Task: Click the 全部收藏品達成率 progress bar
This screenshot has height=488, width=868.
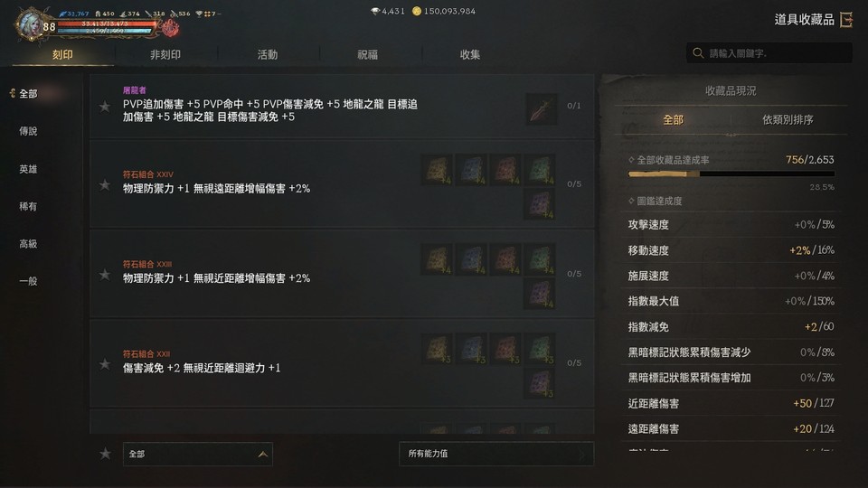Action: click(731, 174)
